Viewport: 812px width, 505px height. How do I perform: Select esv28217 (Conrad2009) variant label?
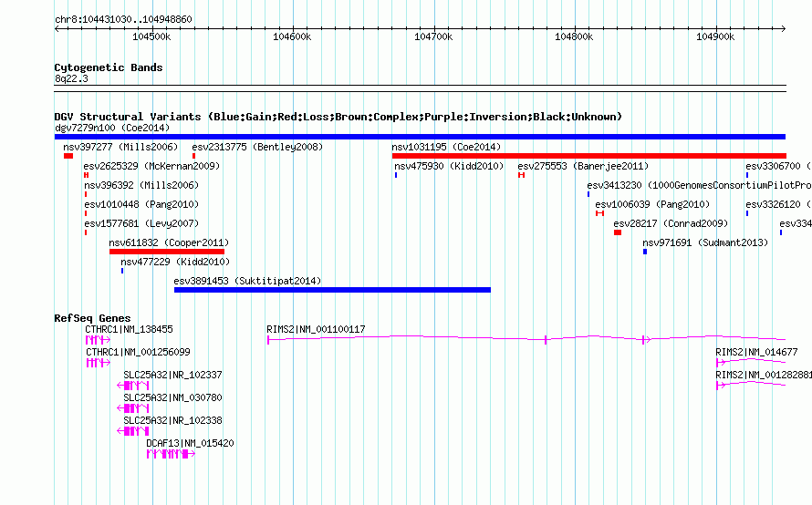[x=671, y=223]
